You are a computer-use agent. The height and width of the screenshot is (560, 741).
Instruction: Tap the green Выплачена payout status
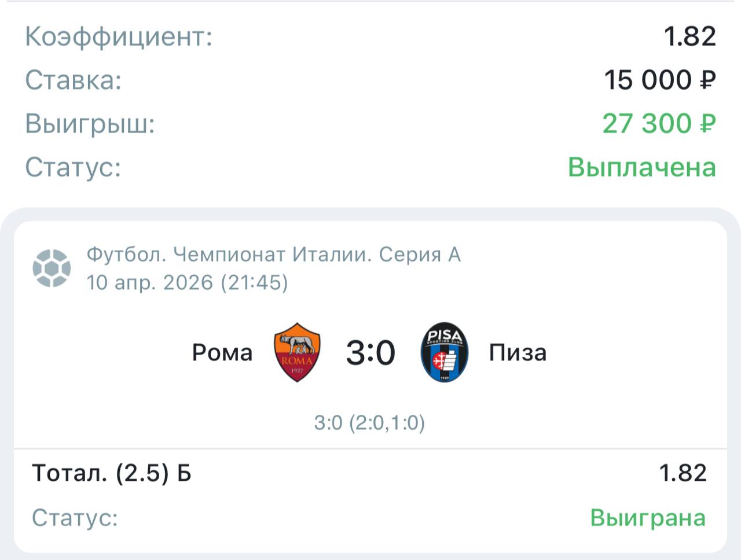pyautogui.click(x=642, y=167)
